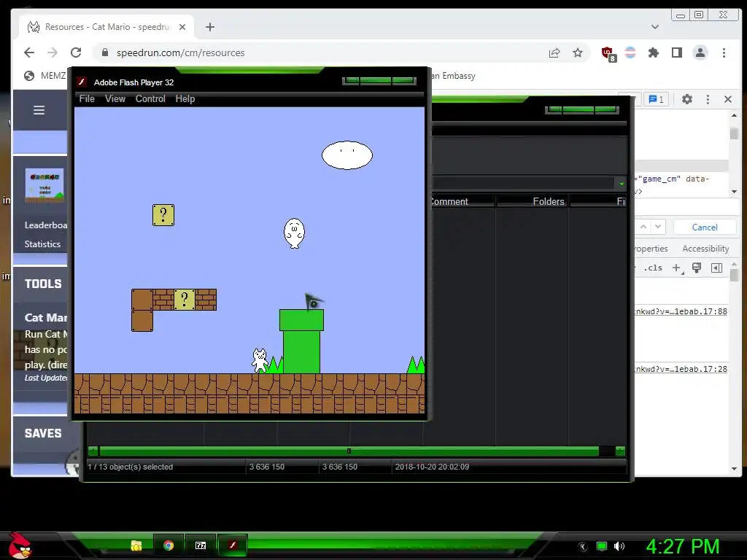Image resolution: width=747 pixels, height=560 pixels.
Task: Toggle the computed styles sidebar icon
Action: 716,268
